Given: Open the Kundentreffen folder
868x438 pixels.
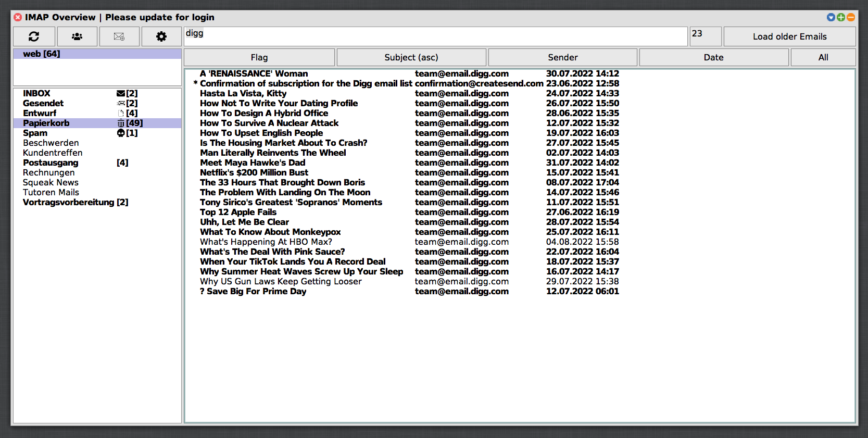Looking at the screenshot, I should (97, 153).
